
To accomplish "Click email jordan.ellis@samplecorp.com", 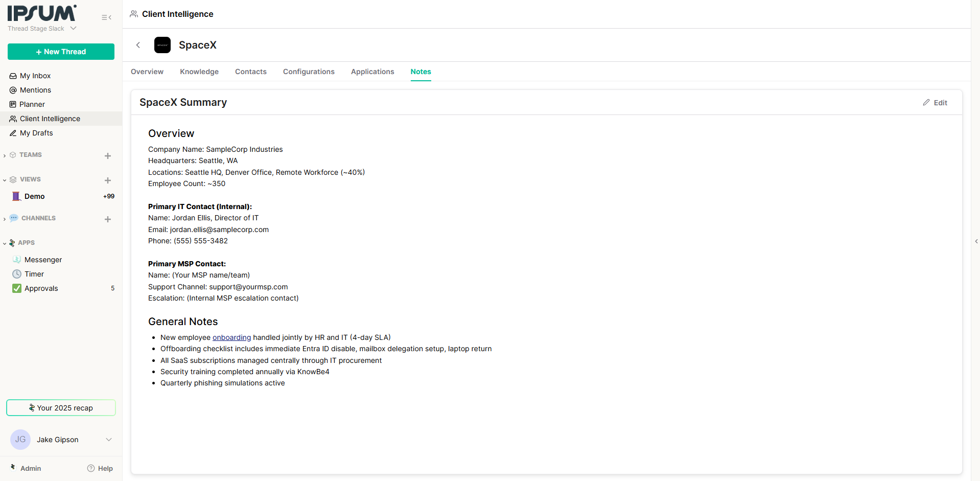I will click(x=219, y=230).
